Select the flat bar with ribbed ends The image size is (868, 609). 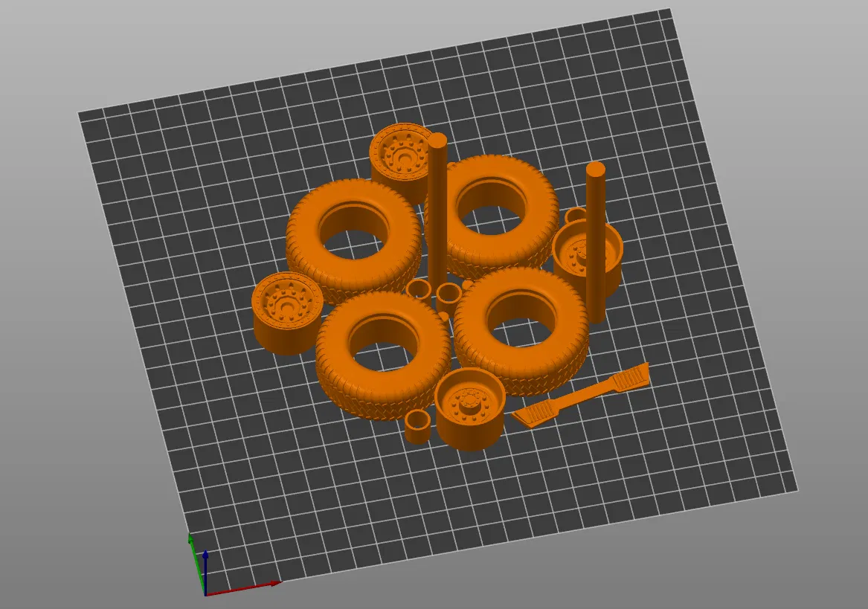(580, 395)
